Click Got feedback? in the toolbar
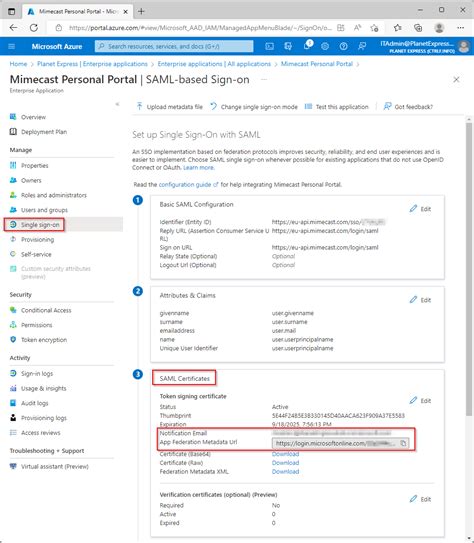This screenshot has width=474, height=543. (408, 107)
